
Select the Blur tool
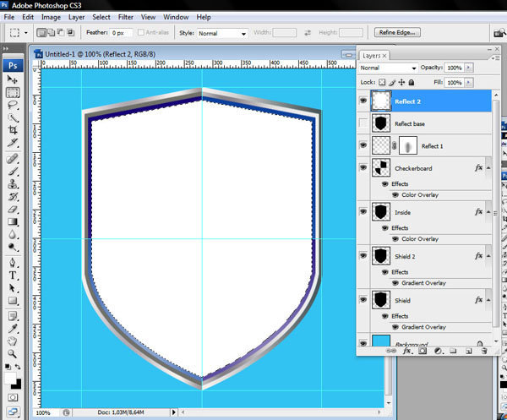click(13, 234)
